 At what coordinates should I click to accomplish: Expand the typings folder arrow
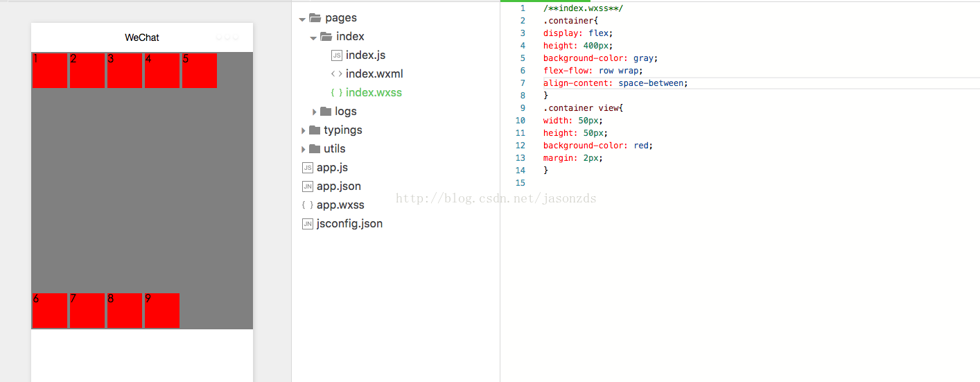pos(304,130)
